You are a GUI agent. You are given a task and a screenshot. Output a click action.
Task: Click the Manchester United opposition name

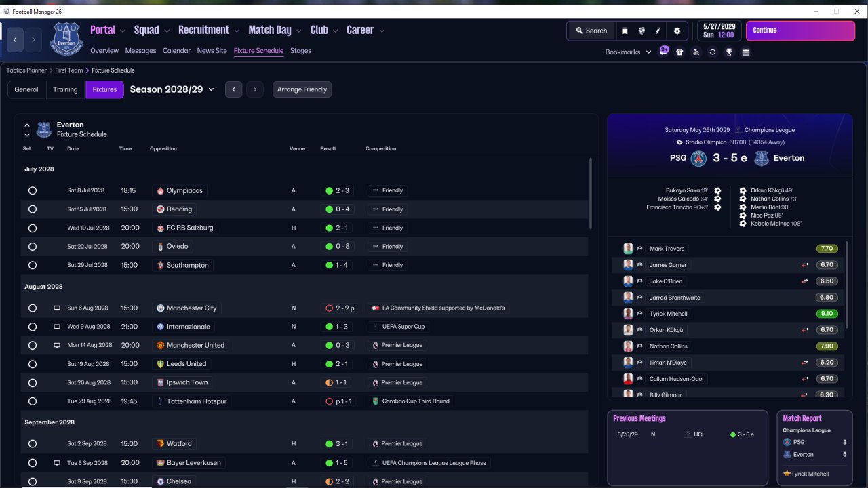pos(195,346)
